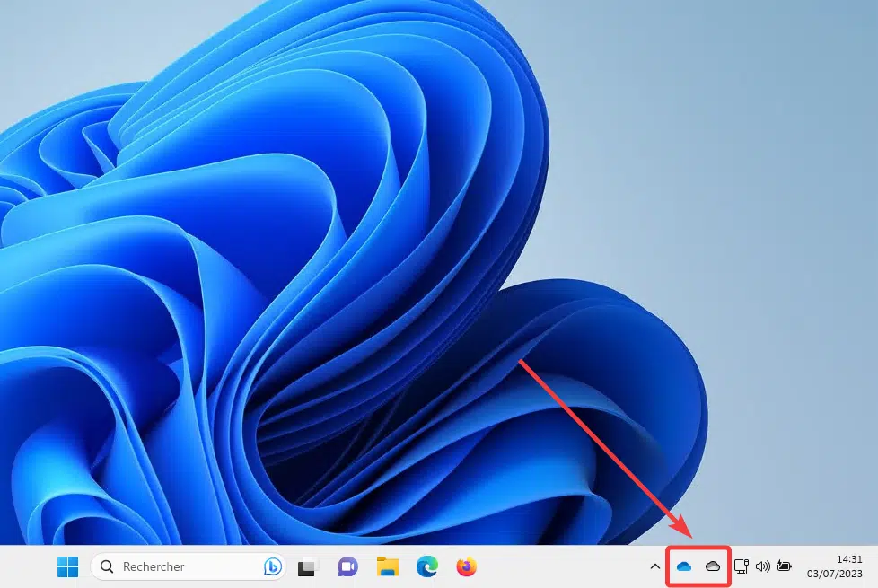Open the Windows Start menu
This screenshot has height=588, width=878.
click(x=67, y=566)
